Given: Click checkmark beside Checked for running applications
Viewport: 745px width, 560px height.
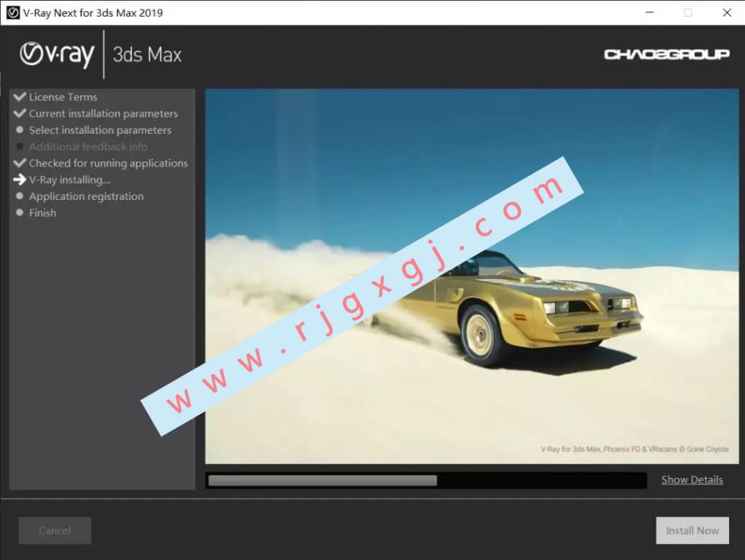Looking at the screenshot, I should point(20,163).
